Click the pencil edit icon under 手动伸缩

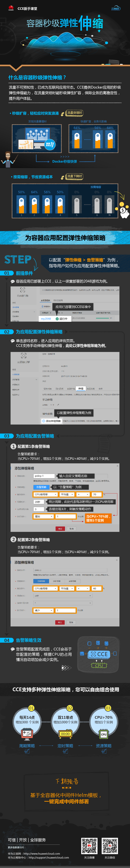(x=58, y=405)
